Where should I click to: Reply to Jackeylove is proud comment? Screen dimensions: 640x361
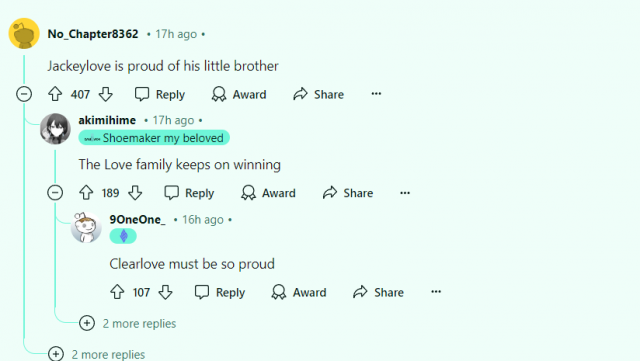point(160,94)
